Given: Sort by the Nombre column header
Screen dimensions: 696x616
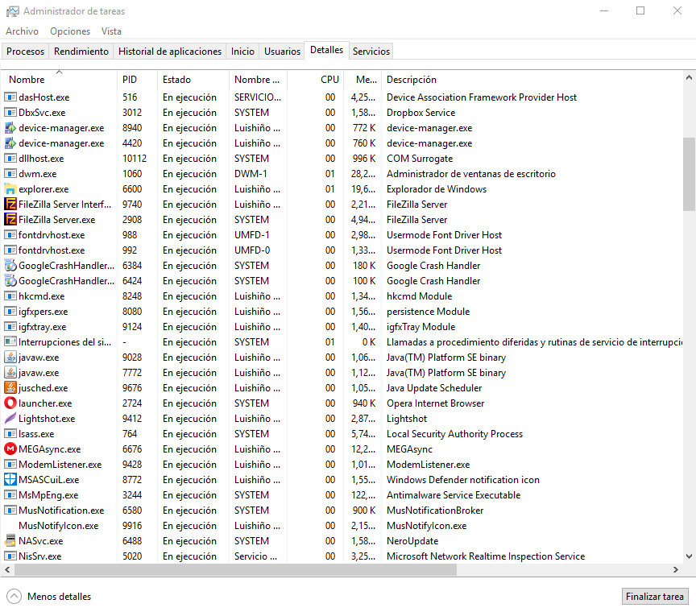Looking at the screenshot, I should (x=59, y=80).
